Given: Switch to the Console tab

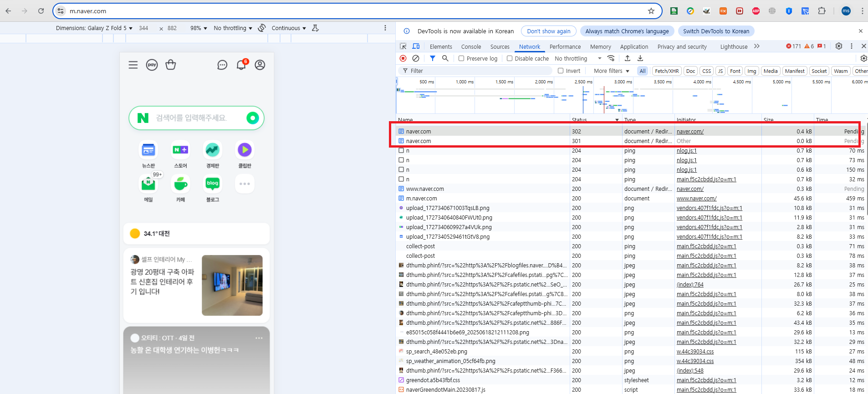Looking at the screenshot, I should point(471,46).
